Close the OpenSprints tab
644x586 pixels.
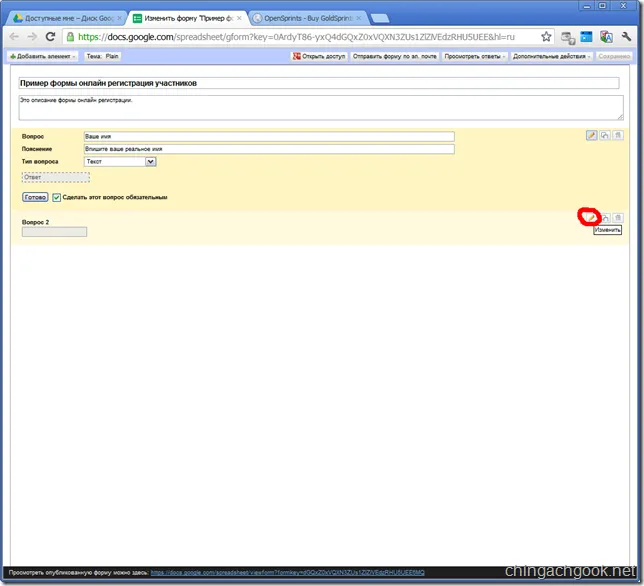(359, 18)
